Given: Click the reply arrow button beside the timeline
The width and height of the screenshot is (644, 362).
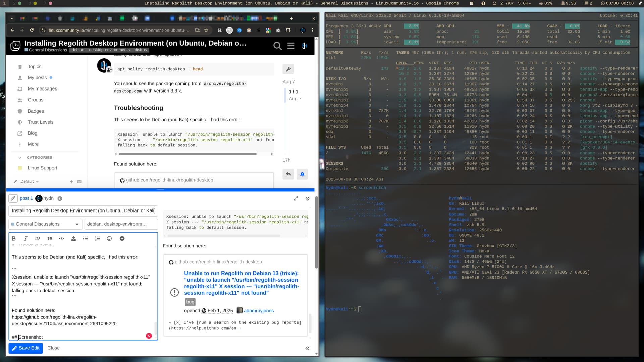Looking at the screenshot, I should pyautogui.click(x=288, y=174).
